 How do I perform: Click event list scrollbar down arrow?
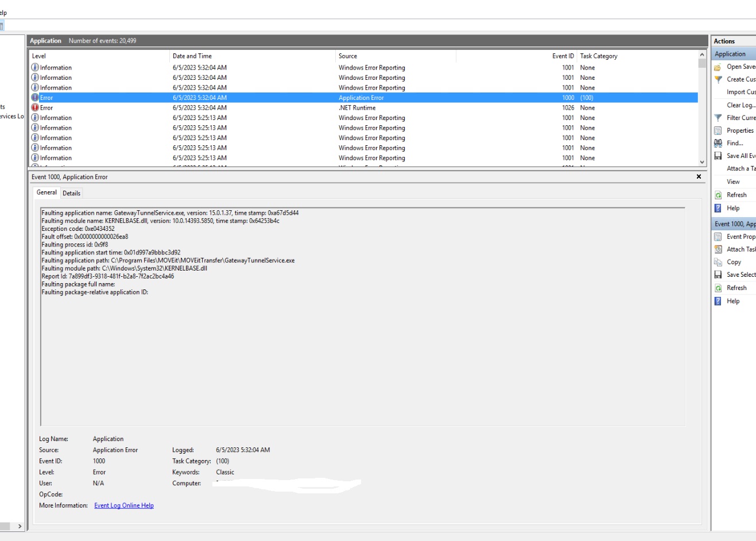pos(702,163)
